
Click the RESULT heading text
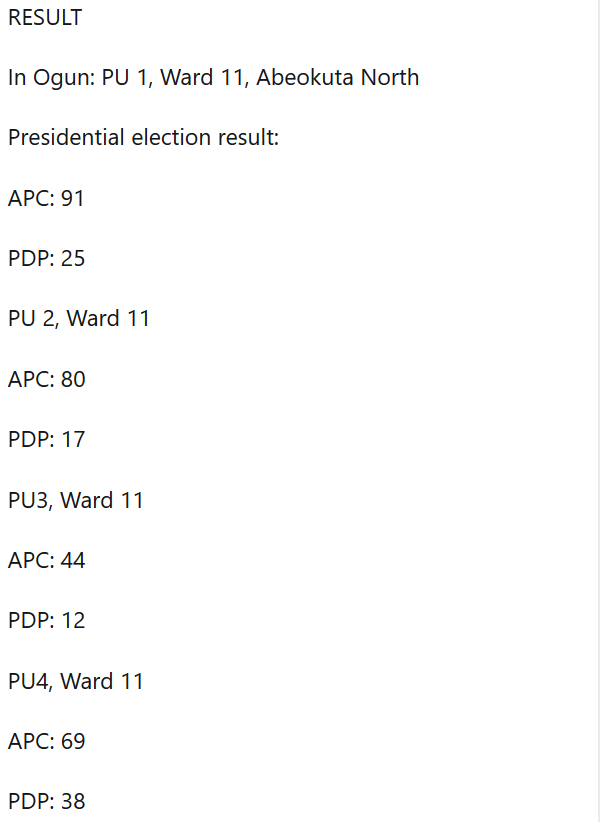click(45, 18)
